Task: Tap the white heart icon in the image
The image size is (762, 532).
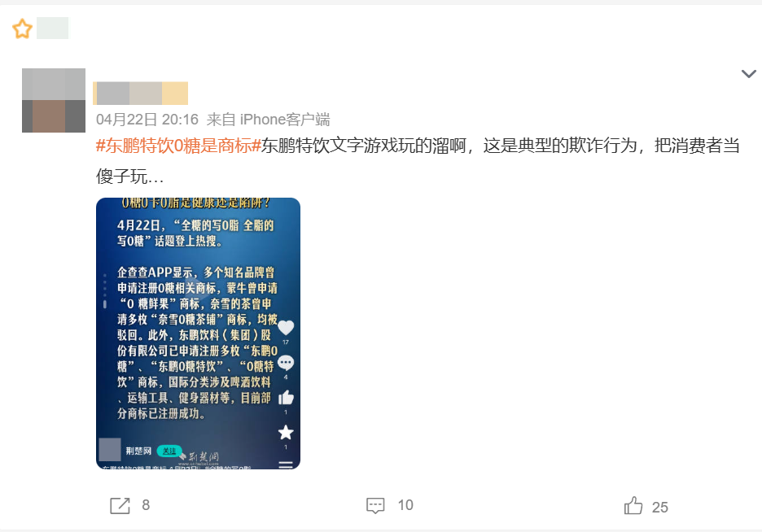Action: [286, 328]
